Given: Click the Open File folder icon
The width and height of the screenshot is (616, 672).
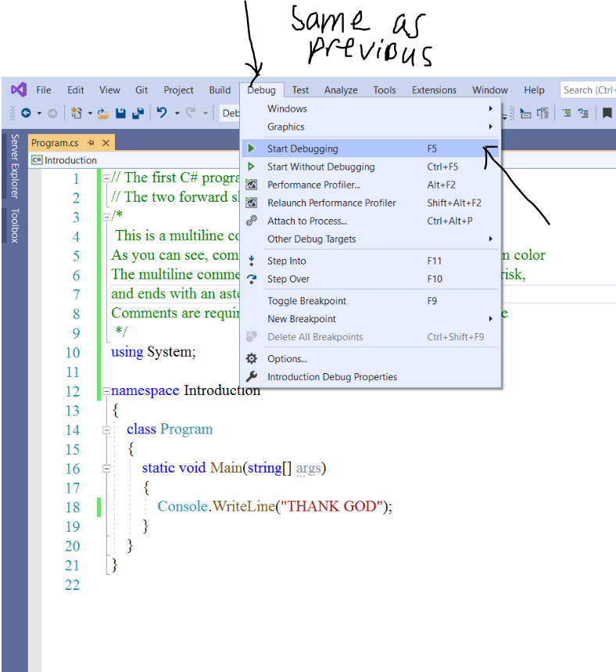Looking at the screenshot, I should 103,113.
